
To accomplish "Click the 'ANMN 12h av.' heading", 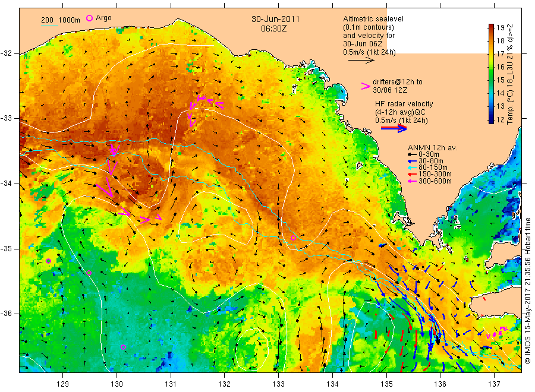I will [x=432, y=148].
